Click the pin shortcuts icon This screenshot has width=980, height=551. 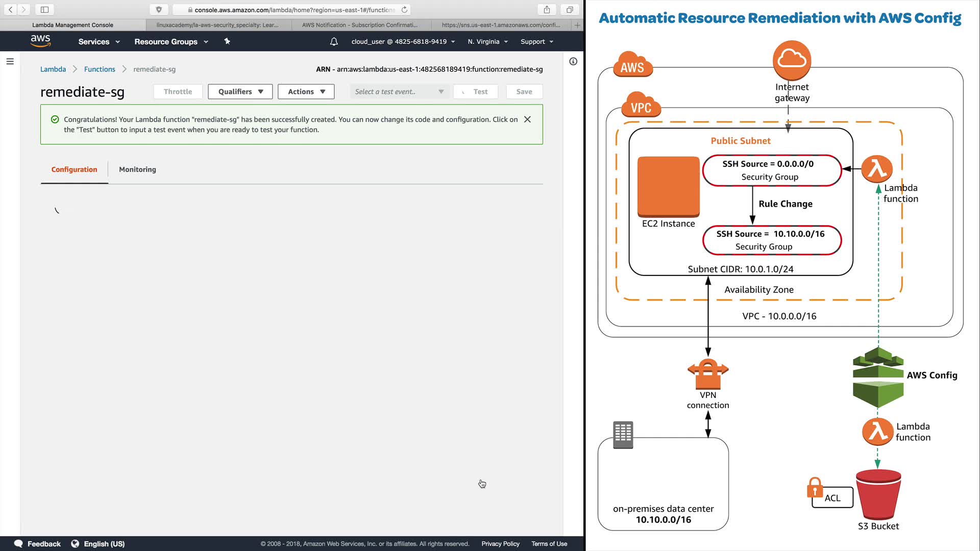pos(227,42)
